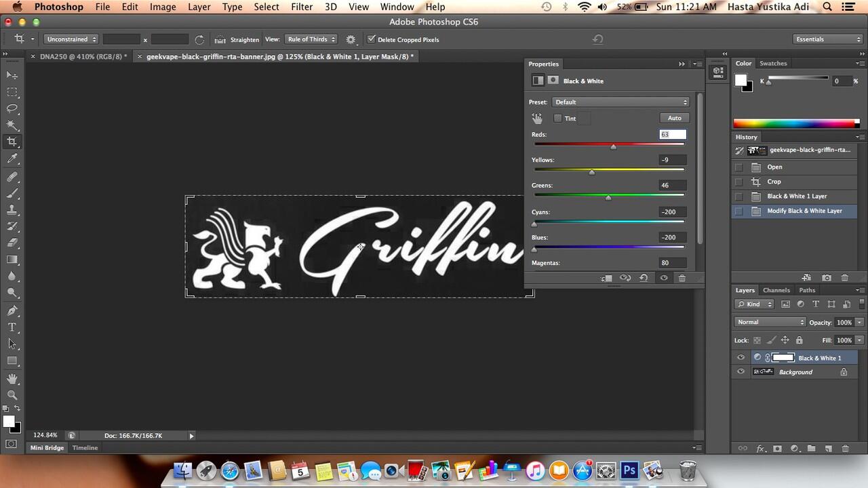The height and width of the screenshot is (488, 868).
Task: Open the layer blend mode Normal dropdown
Action: click(770, 322)
